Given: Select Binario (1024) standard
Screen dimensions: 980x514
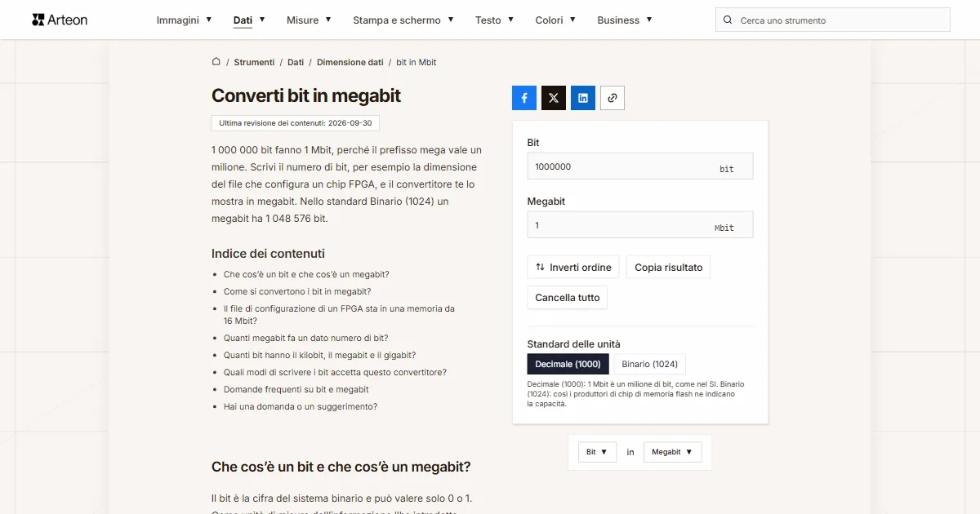Looking at the screenshot, I should 649,364.
